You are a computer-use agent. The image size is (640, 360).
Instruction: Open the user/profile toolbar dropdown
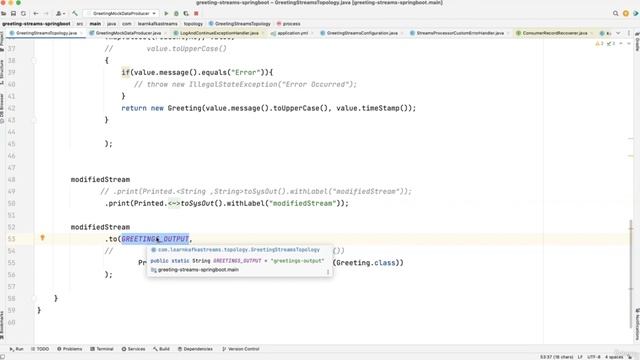[60, 13]
